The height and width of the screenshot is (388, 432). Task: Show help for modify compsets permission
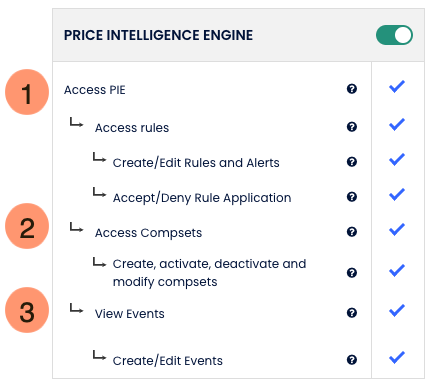(x=352, y=273)
